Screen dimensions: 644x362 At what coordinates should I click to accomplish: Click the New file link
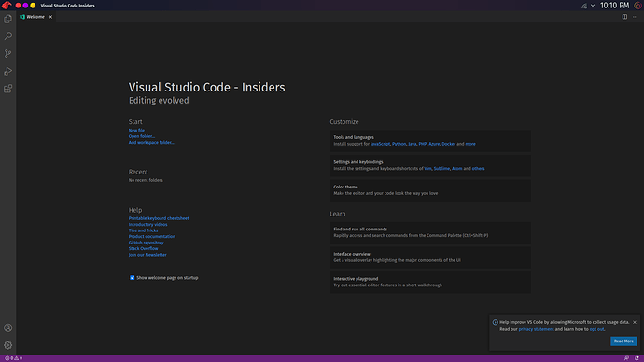136,130
